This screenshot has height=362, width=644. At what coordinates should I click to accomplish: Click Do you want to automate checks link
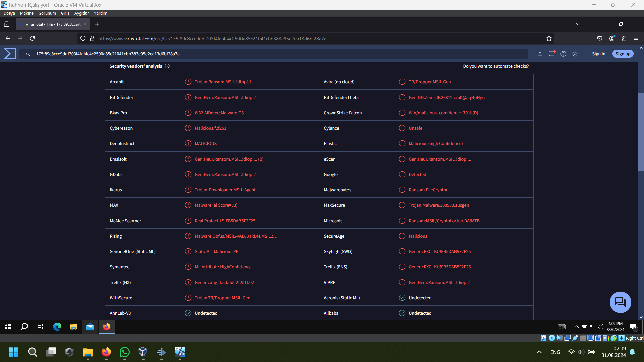pyautogui.click(x=496, y=66)
